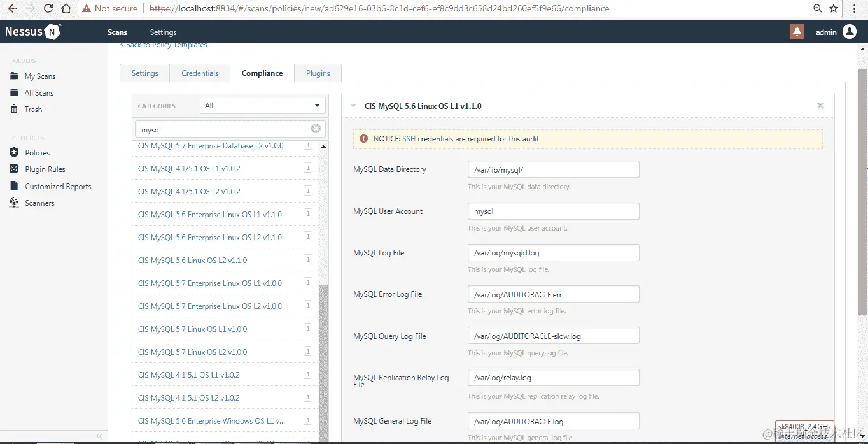Open the admin user avatar icon

point(850,32)
